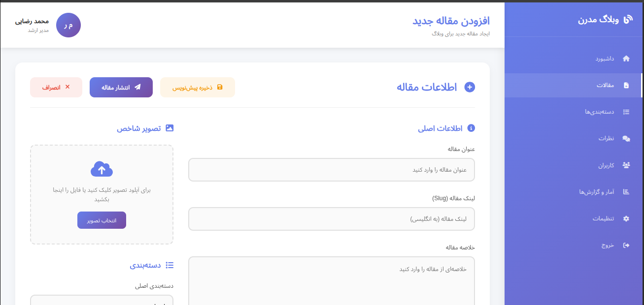Screen dimensions: 644x305
Task: Click the انتخاب تصویر button
Action: (102, 220)
